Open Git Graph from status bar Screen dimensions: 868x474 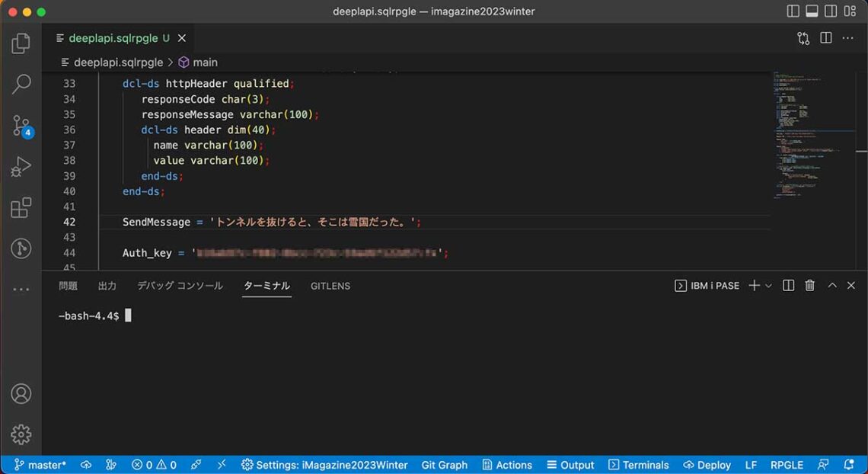[445, 465]
